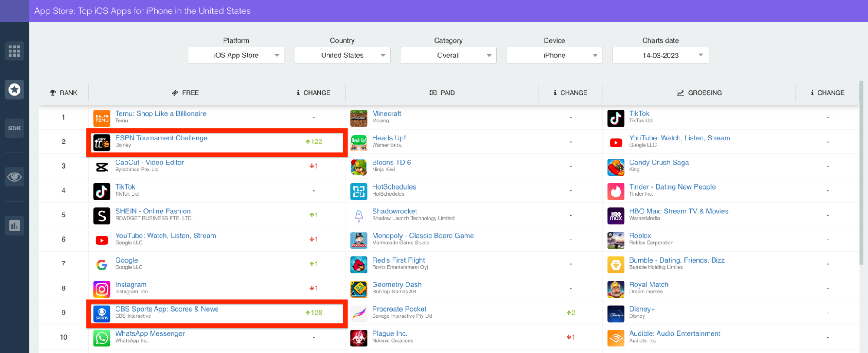Click the Red's First Flight app icon
The height and width of the screenshot is (353, 868).
coord(359,264)
